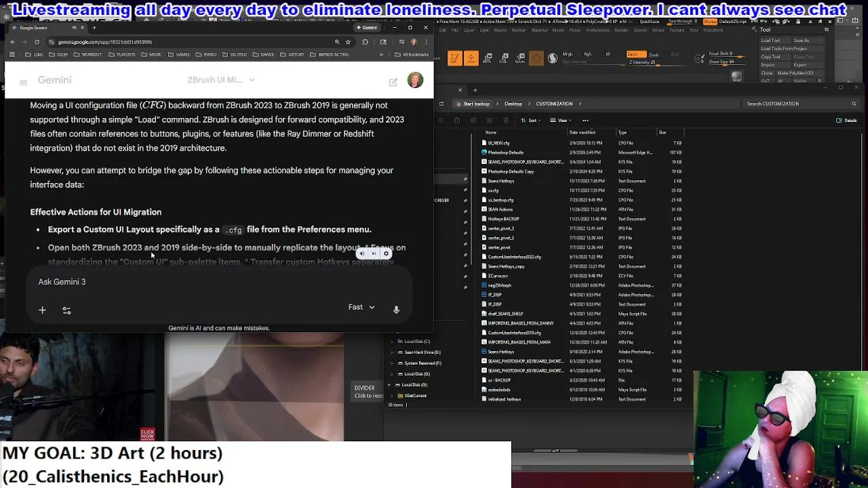Activate the ZBrush Rotate tool
The width and height of the screenshot is (868, 488).
coord(520,58)
